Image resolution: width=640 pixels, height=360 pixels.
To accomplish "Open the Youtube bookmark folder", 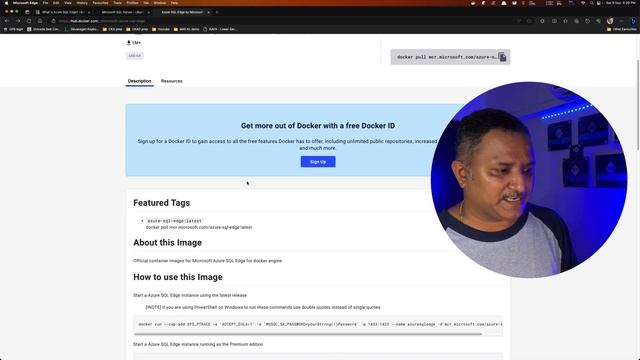I will tap(161, 29).
